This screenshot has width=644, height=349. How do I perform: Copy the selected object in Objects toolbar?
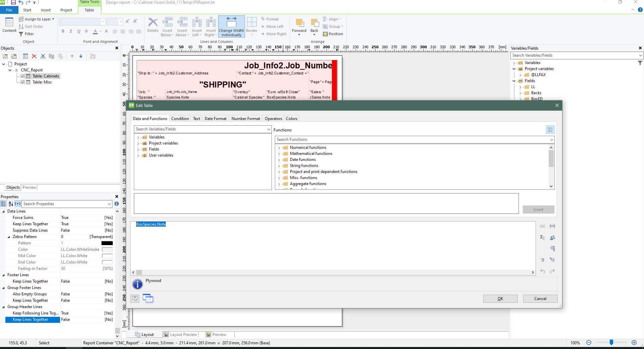coord(51,56)
